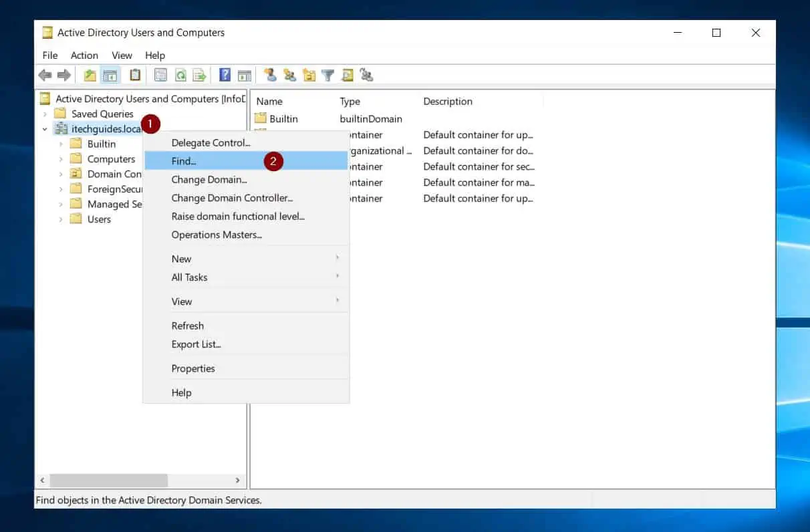The image size is (810, 532).
Task: Choose Export List... in context menu
Action: pyautogui.click(x=246, y=344)
